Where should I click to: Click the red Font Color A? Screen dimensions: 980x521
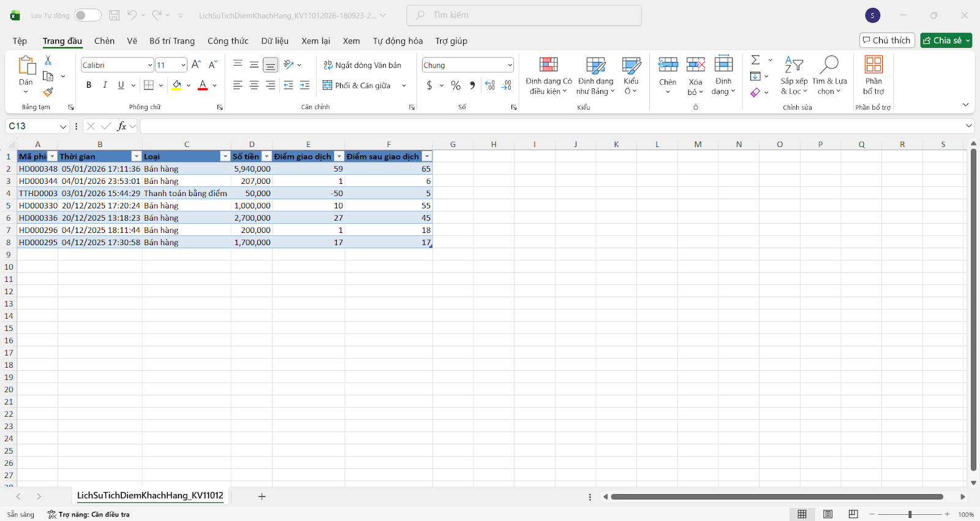[x=203, y=85]
